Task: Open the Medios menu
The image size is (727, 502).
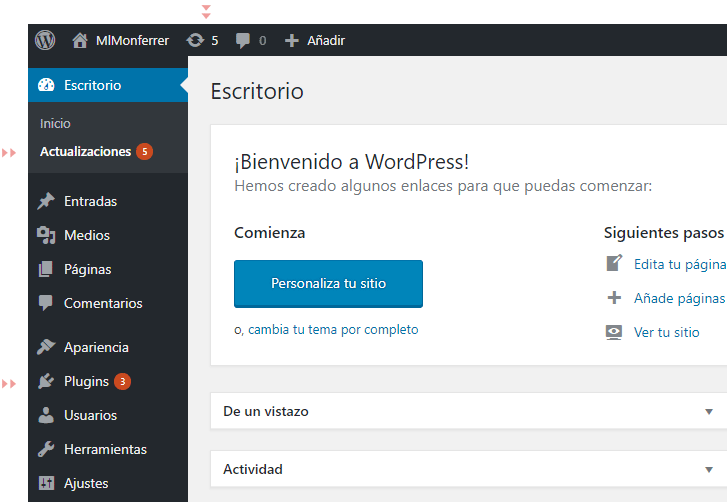Action: [87, 235]
